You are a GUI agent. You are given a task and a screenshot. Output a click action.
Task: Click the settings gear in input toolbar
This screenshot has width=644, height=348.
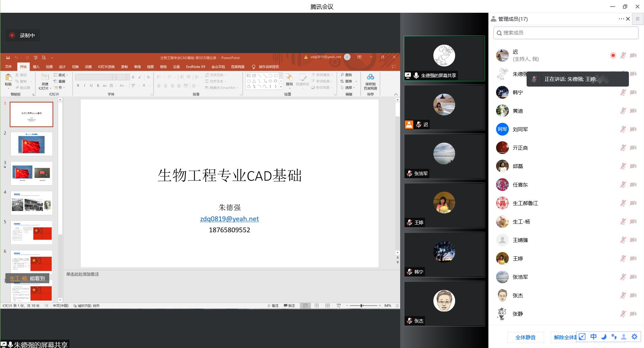pos(634,337)
